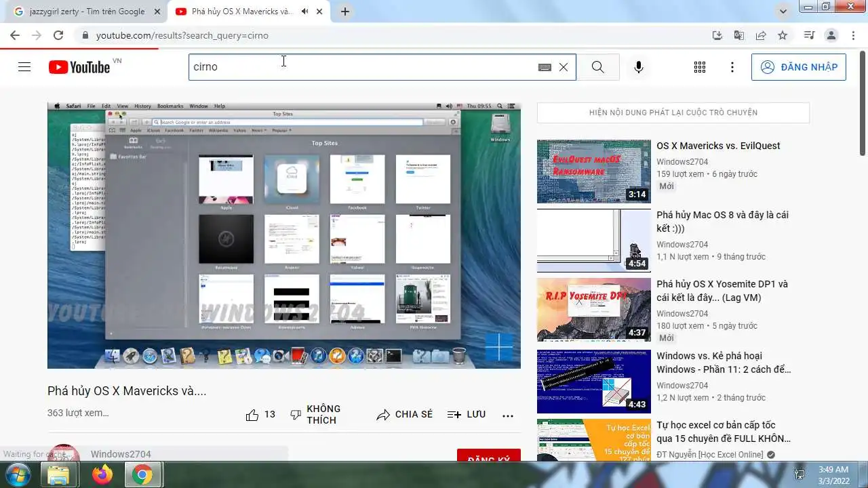
Task: Open title OS X Mavericks vs. EvilQuest
Action: pos(718,146)
